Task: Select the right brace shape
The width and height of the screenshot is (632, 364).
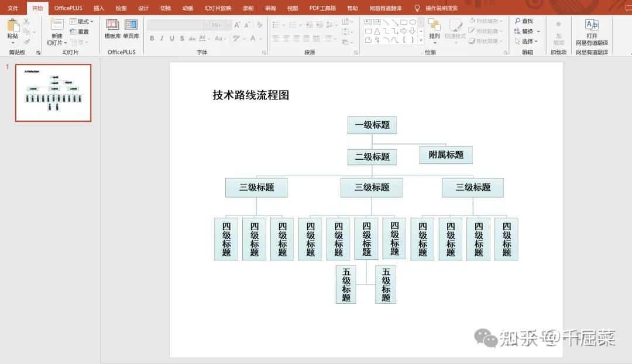Action: pos(413,40)
